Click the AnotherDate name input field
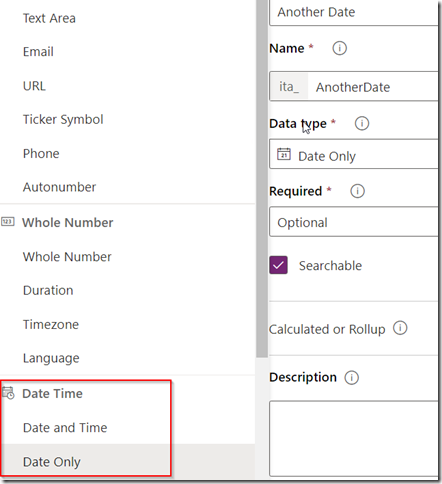Viewport: 442px width, 484px height. pyautogui.click(x=373, y=87)
